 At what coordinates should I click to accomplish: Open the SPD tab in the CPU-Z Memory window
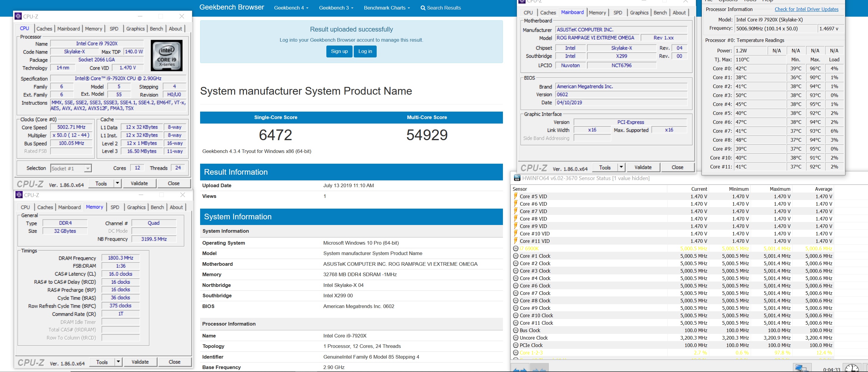tap(115, 207)
